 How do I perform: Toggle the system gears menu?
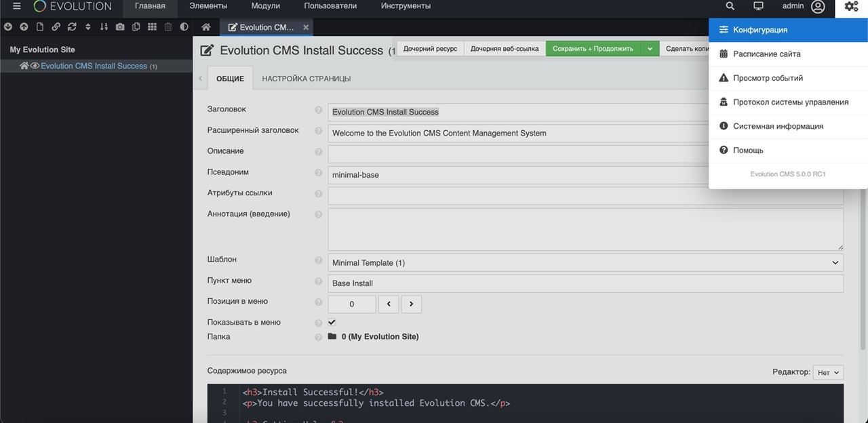pos(852,6)
